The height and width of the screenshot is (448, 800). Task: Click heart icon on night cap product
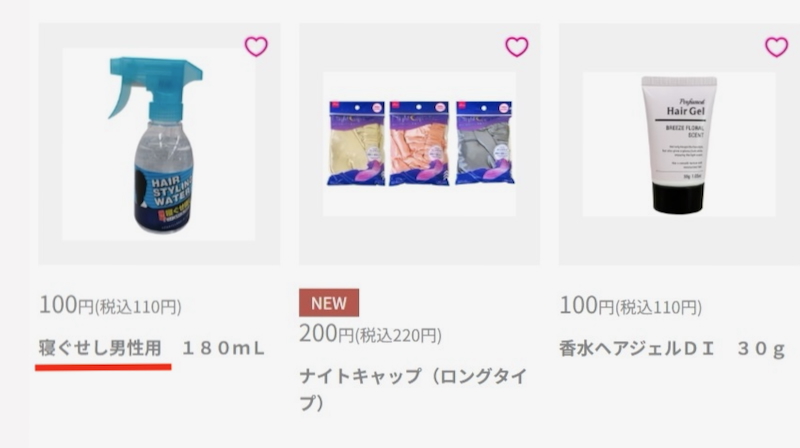pos(517,46)
